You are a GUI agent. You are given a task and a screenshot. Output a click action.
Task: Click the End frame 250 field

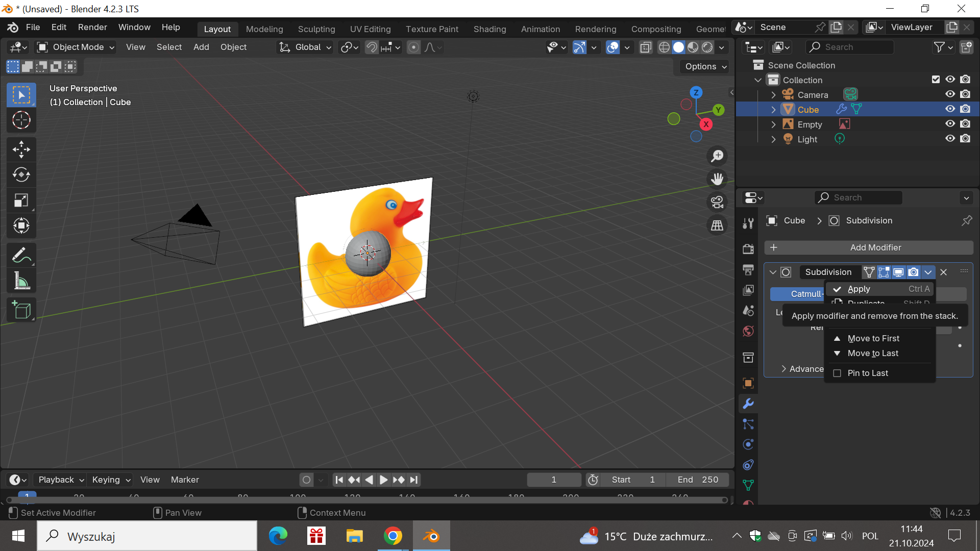click(697, 480)
